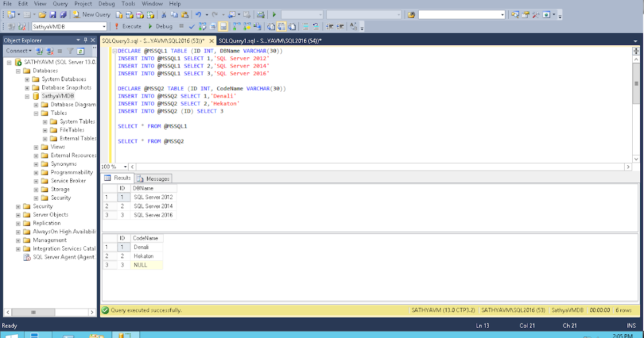Click the CodeName column header
Viewport: 644px width, 338px height.
[147, 238]
